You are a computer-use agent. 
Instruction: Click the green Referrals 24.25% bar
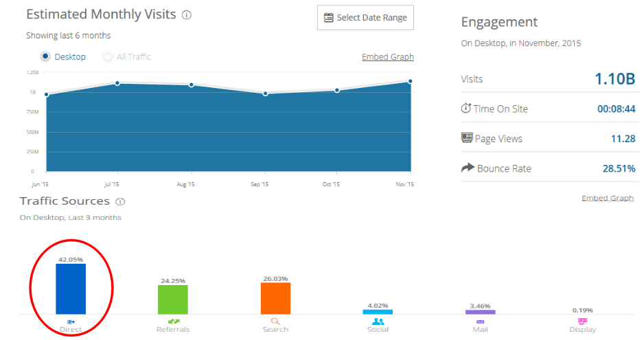(x=173, y=299)
